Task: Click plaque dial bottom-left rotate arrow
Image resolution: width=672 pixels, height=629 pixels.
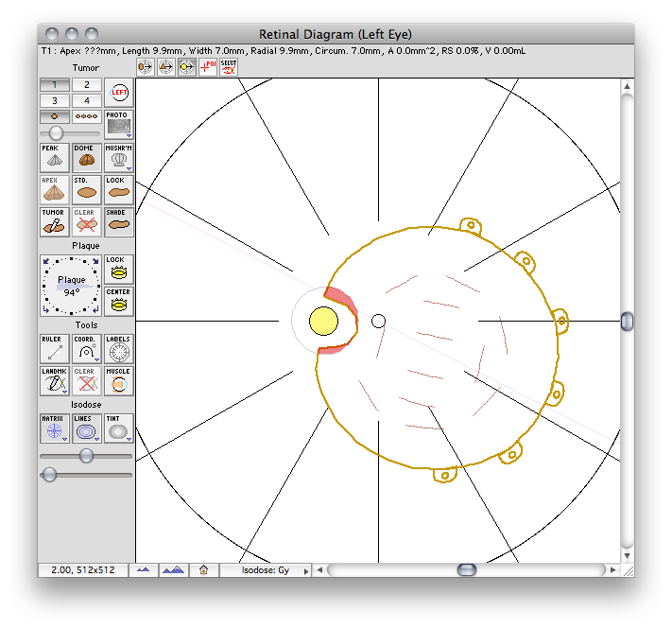Action: [x=46, y=309]
